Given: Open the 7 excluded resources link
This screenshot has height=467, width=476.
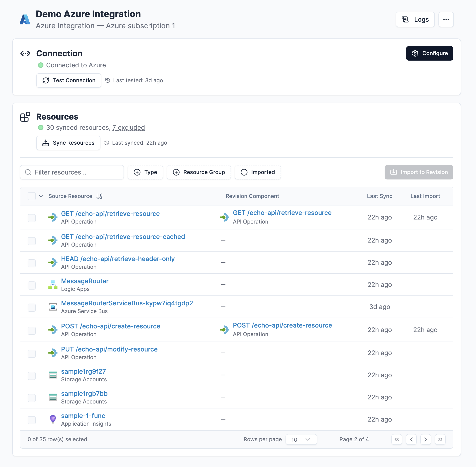Looking at the screenshot, I should click(x=129, y=127).
